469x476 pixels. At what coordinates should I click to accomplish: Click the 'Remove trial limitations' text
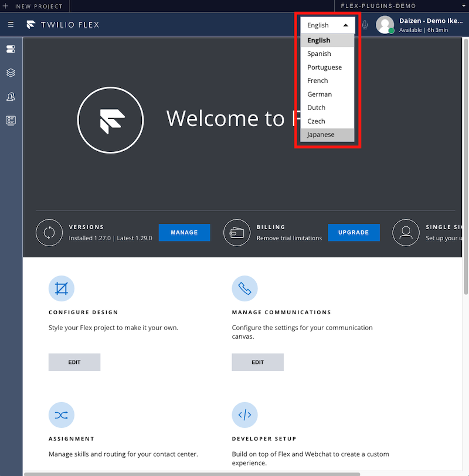click(x=289, y=239)
